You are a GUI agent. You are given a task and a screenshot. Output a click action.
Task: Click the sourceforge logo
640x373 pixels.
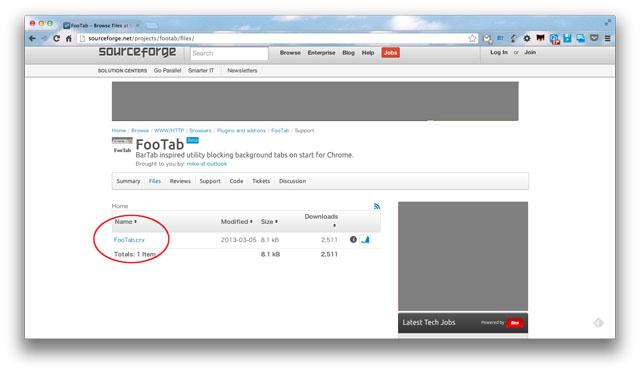point(137,52)
